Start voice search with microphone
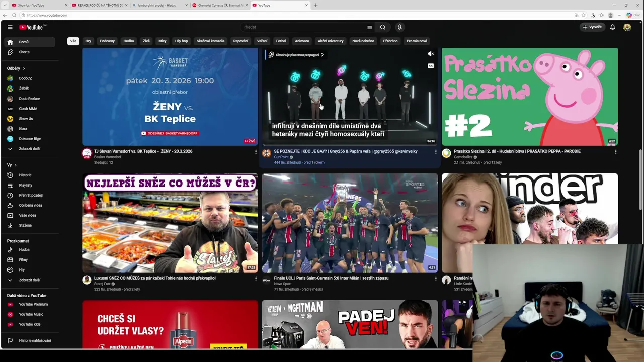 pyautogui.click(x=399, y=27)
